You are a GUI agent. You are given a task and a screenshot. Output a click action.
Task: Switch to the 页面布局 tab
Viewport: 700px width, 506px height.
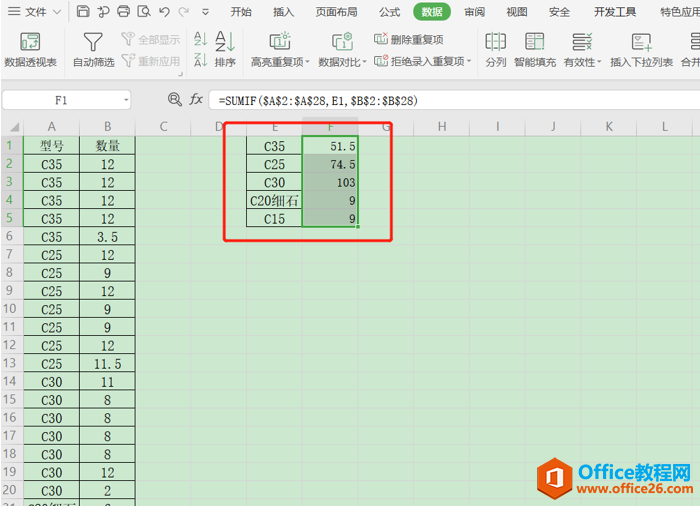pos(337,12)
